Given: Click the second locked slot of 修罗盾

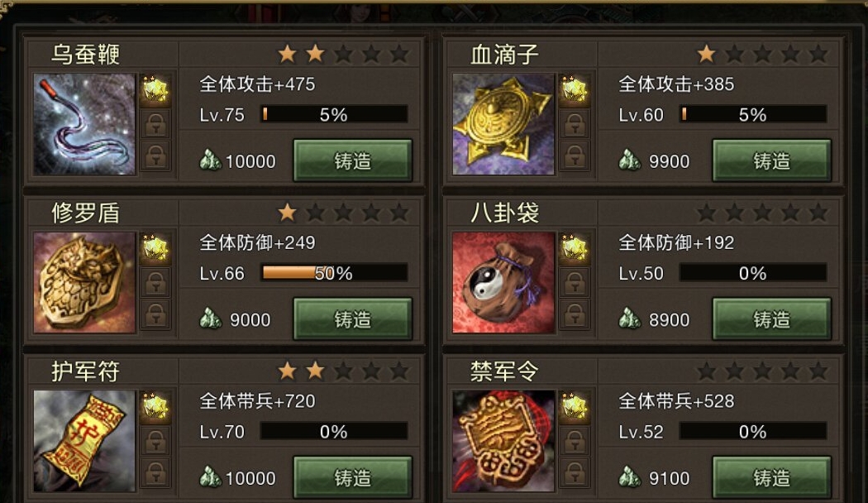Looking at the screenshot, I should (x=155, y=314).
